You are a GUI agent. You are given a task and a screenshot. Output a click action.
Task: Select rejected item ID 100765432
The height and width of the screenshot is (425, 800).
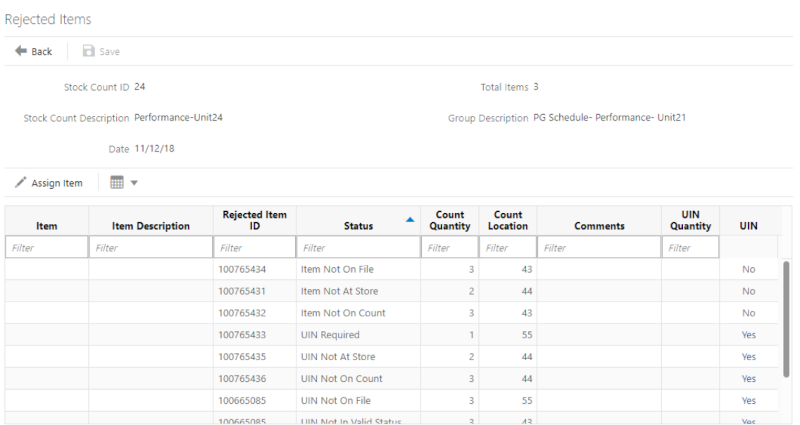pyautogui.click(x=242, y=313)
